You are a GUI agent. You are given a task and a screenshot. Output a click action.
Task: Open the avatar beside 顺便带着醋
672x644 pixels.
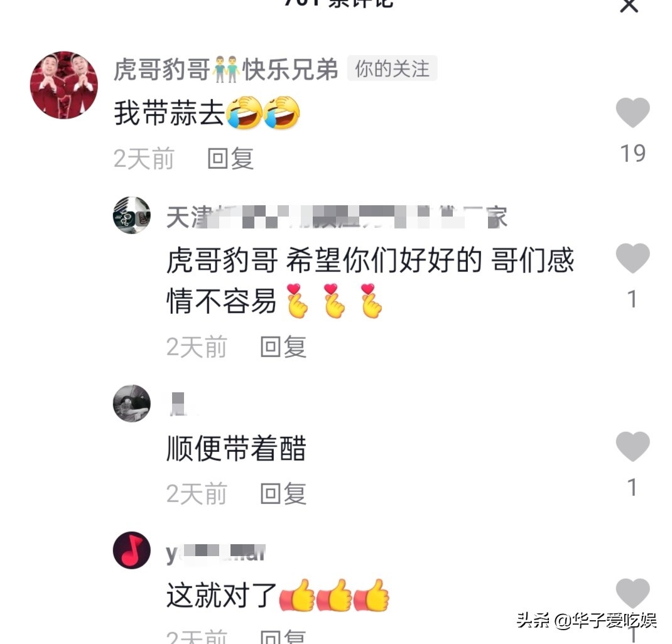[x=131, y=404]
